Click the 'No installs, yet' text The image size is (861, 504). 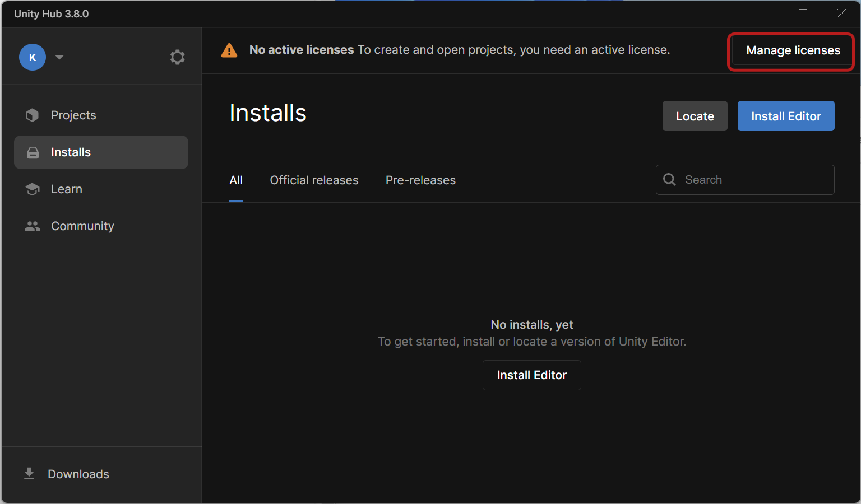point(532,325)
